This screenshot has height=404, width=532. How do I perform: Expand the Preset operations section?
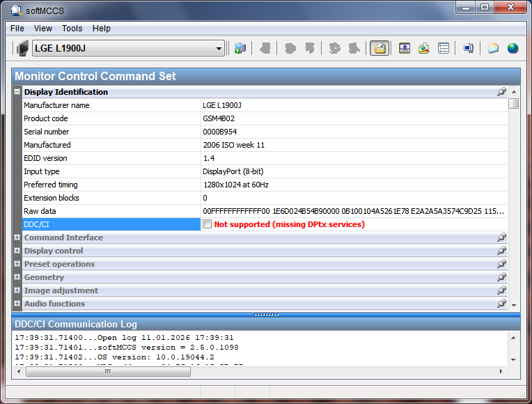17,264
